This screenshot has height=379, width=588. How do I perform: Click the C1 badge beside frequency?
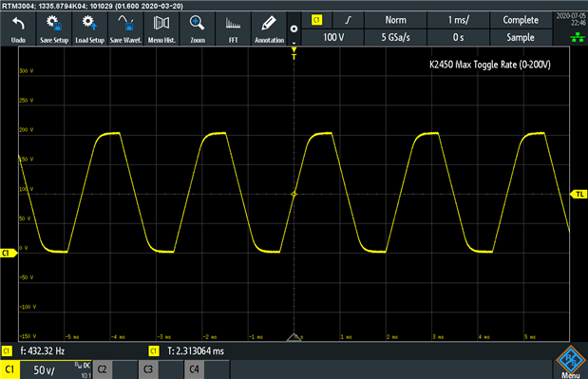(x=7, y=351)
